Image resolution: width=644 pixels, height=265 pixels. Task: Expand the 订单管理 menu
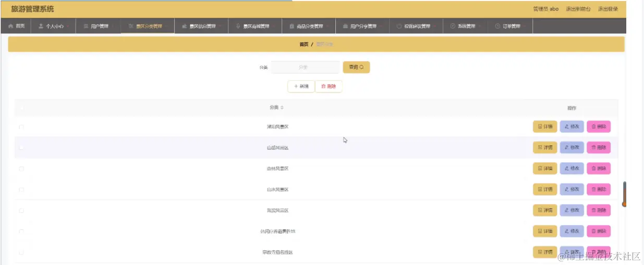click(510, 26)
